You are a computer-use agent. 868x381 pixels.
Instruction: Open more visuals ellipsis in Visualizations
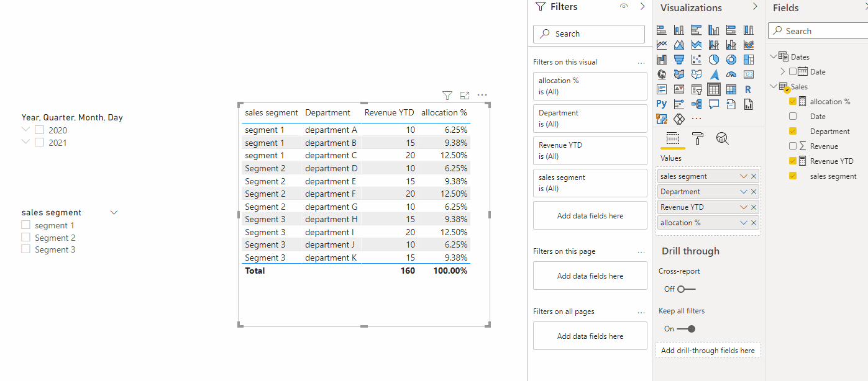(697, 118)
